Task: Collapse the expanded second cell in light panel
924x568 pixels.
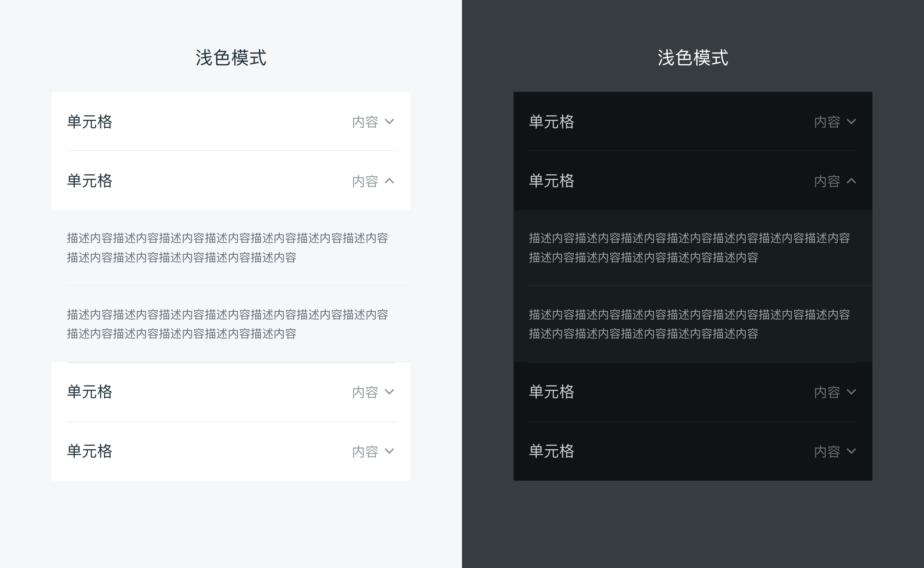Action: point(389,181)
